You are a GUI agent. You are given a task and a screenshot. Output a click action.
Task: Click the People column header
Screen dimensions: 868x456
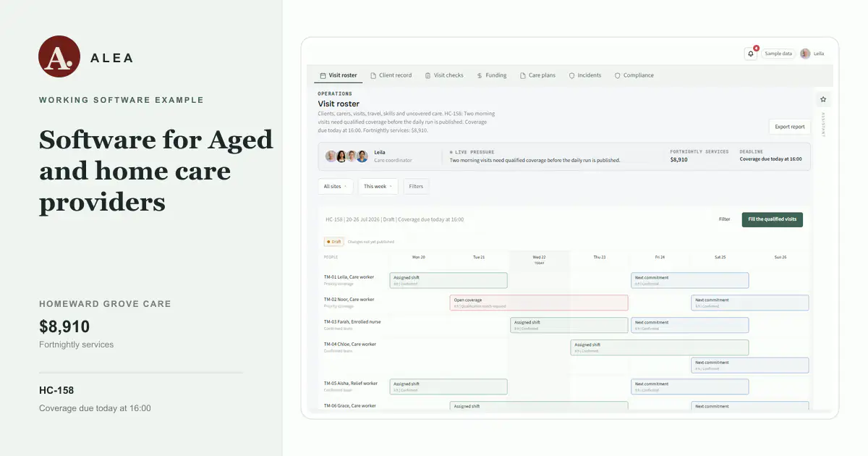click(331, 257)
